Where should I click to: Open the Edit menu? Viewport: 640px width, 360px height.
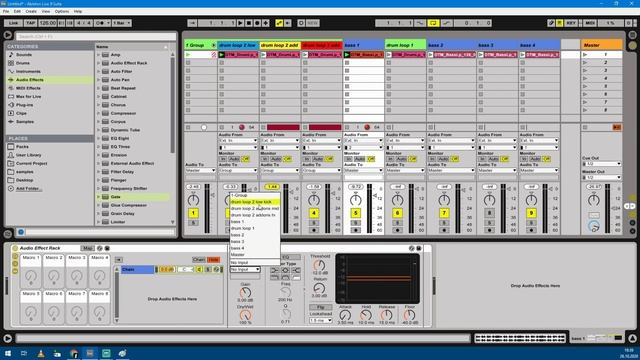[x=17, y=11]
